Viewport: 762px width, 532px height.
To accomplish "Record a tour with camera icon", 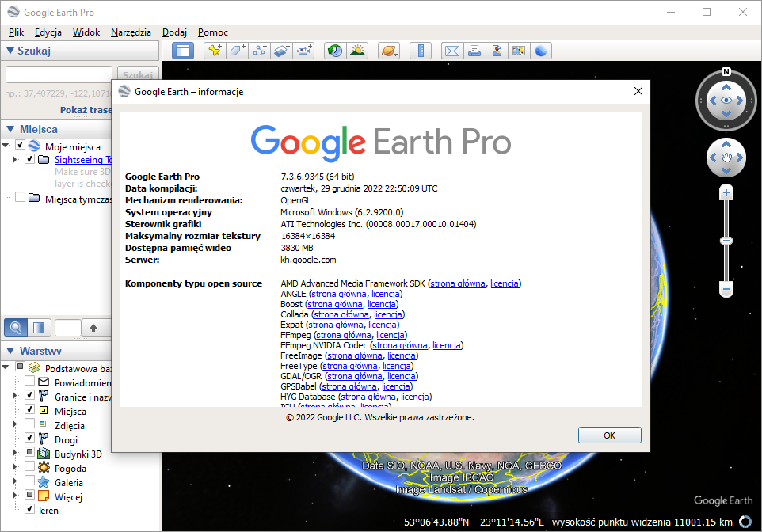I will click(x=304, y=51).
